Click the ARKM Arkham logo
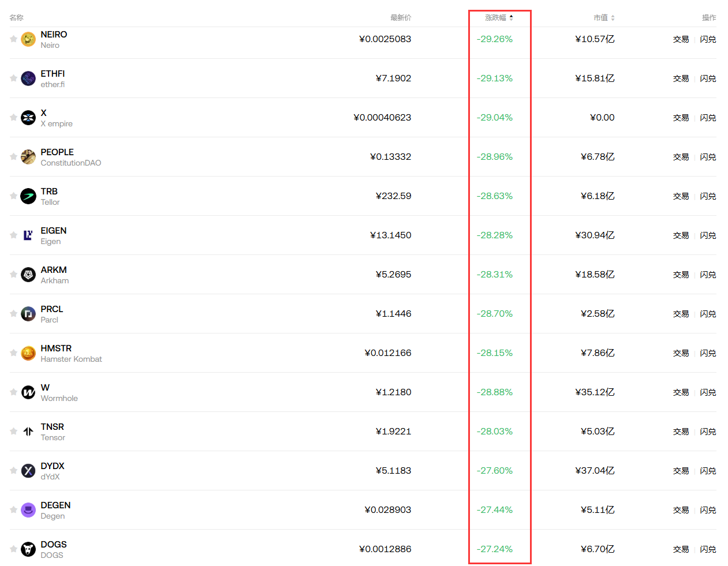Image resolution: width=728 pixels, height=566 pixels. pyautogui.click(x=28, y=275)
